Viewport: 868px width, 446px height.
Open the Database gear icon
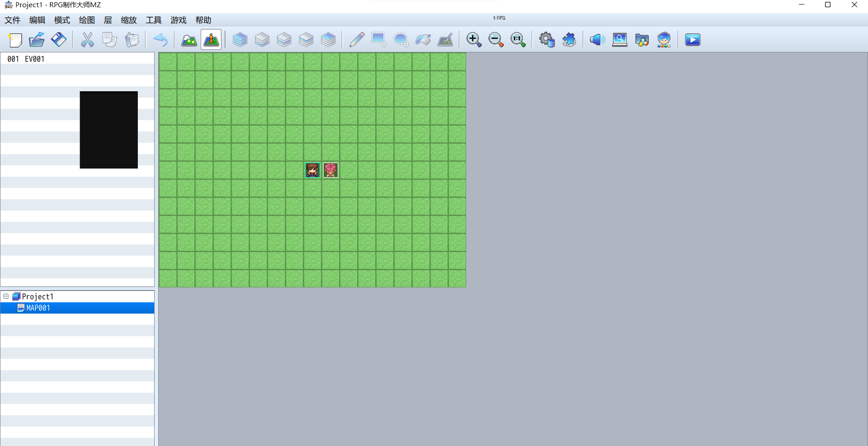coord(547,40)
